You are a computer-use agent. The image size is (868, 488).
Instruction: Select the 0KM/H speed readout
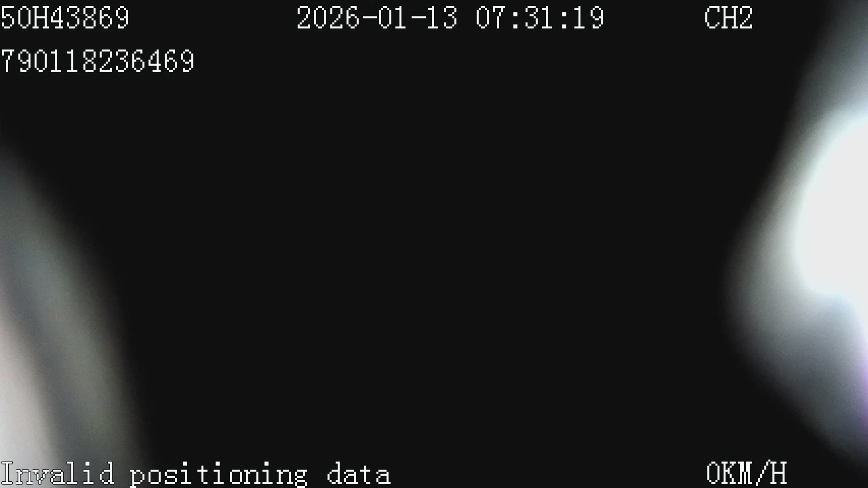pos(747,473)
